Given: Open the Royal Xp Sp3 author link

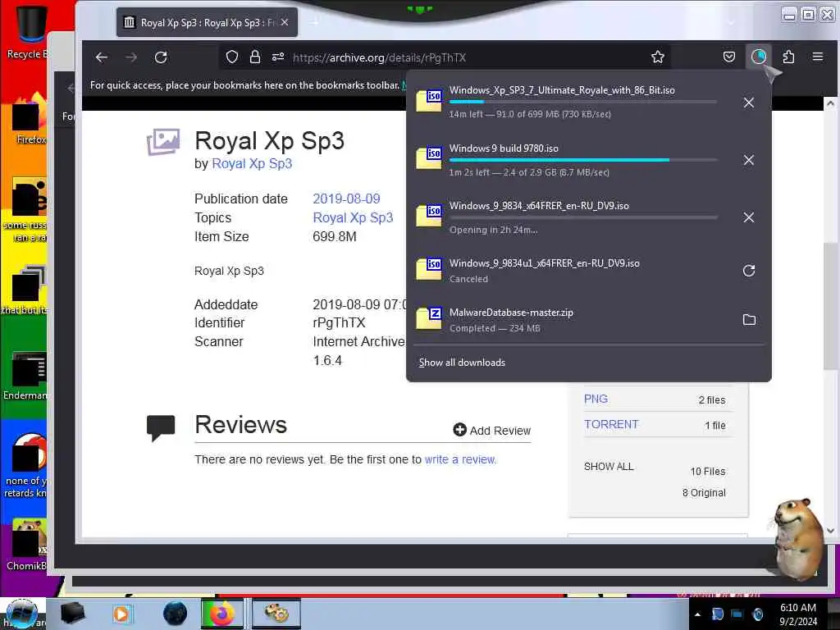Looking at the screenshot, I should tap(252, 163).
